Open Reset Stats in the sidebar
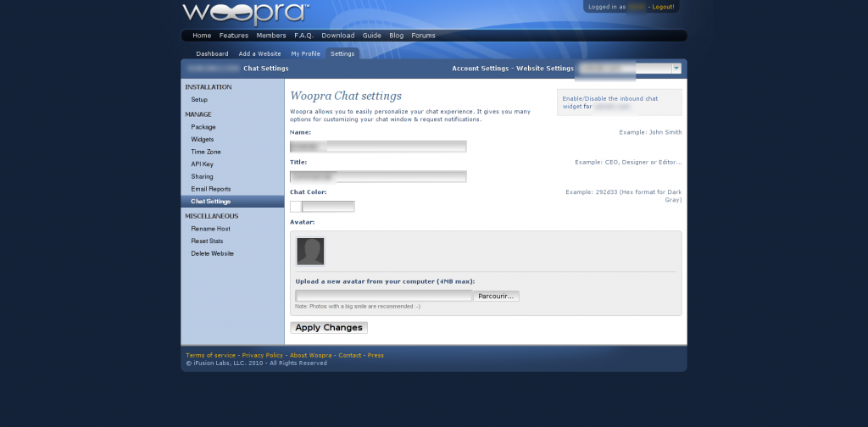868x427 pixels. coord(207,241)
